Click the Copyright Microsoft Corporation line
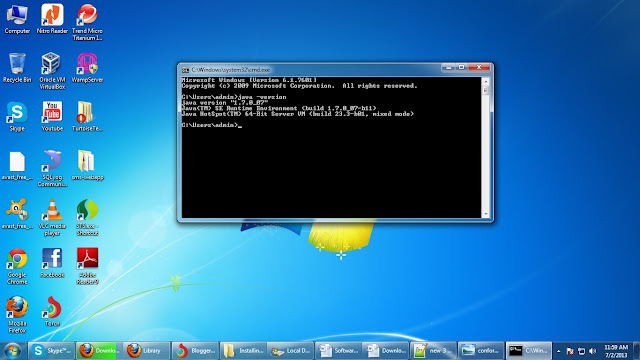The image size is (640, 360). [300, 86]
